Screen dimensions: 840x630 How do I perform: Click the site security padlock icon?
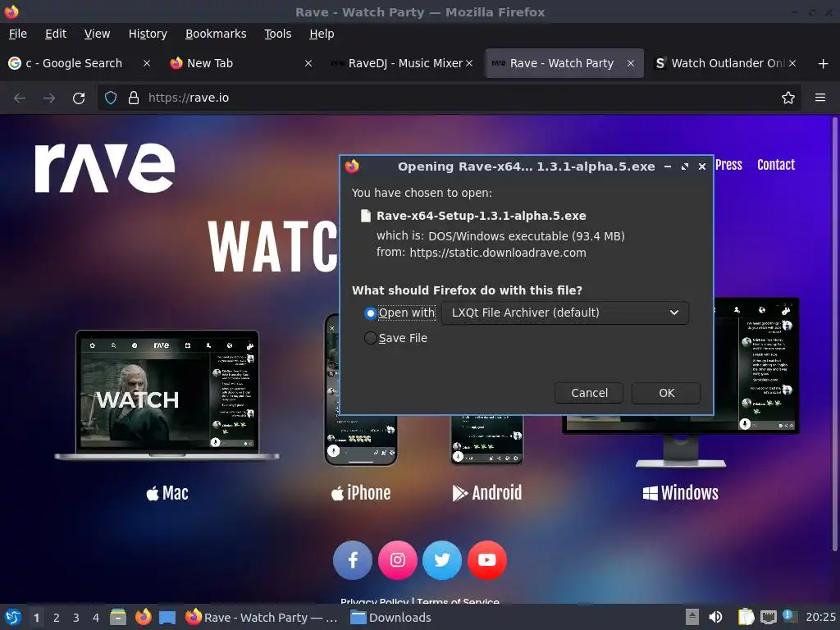(x=134, y=98)
